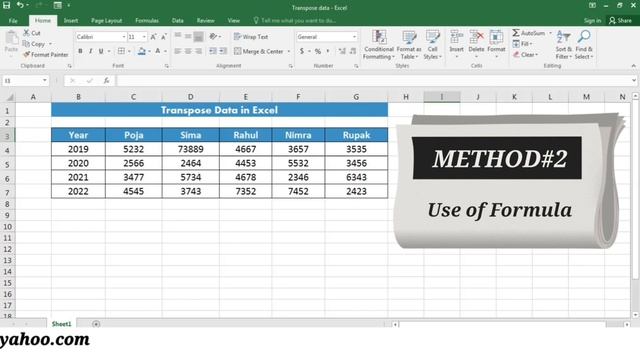Open Find & Select magnifier icon
The image size is (640, 360).
[584, 36]
